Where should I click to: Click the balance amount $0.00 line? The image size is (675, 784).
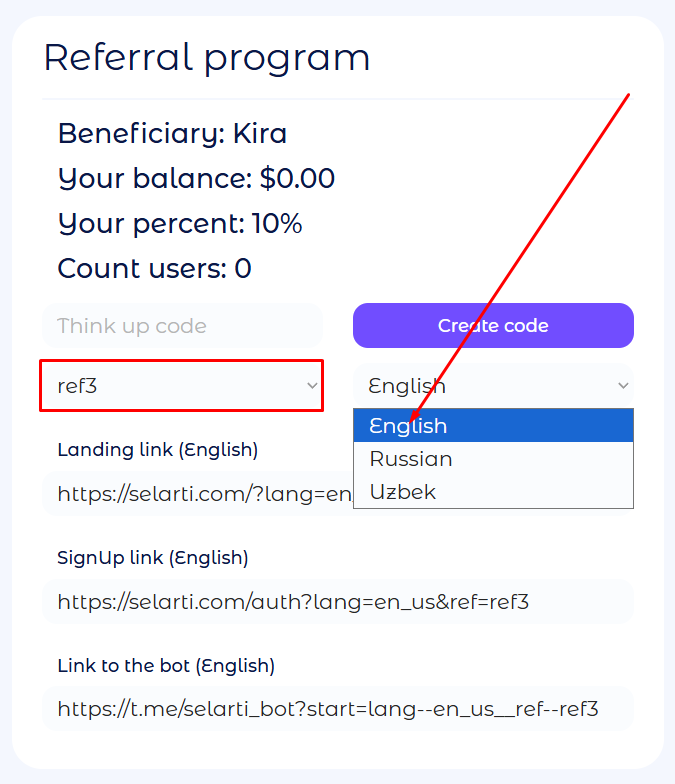[197, 179]
